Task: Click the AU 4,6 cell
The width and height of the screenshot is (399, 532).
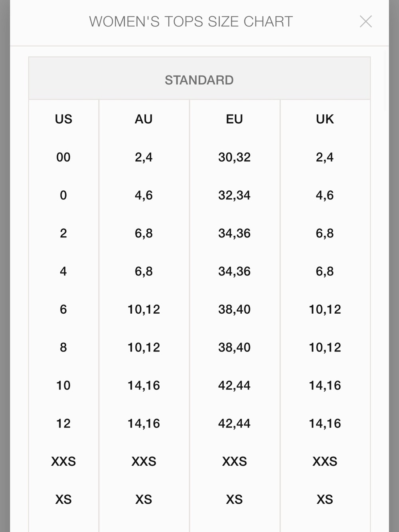Action: 144,195
